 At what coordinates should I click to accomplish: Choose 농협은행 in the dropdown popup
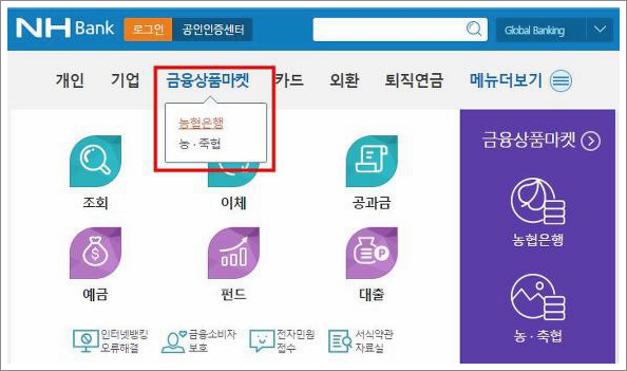[201, 123]
